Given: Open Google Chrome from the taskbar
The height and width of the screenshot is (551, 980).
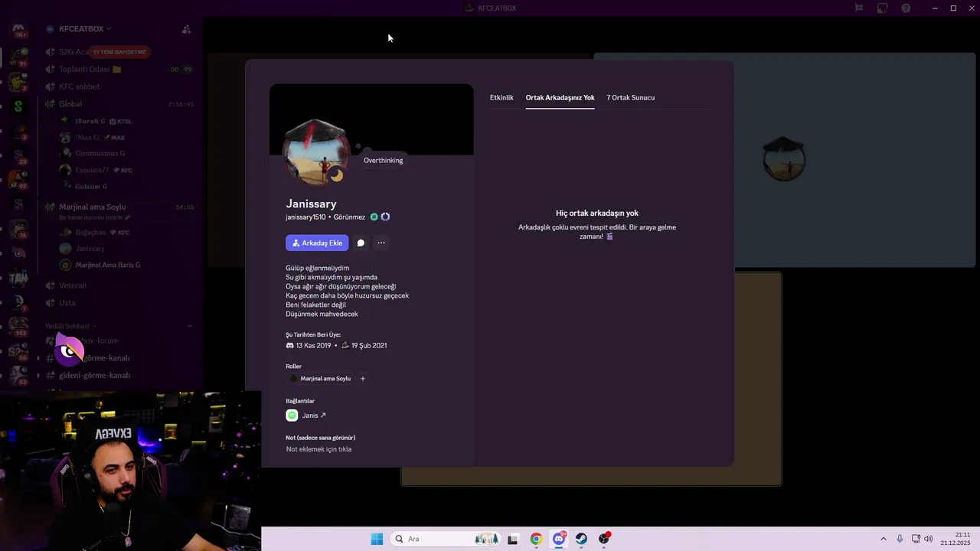Looking at the screenshot, I should [536, 539].
